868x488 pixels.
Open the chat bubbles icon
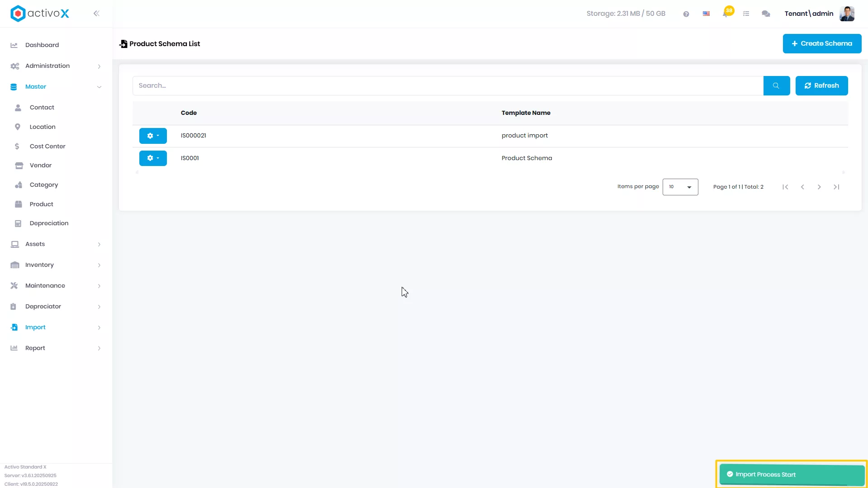coord(766,14)
